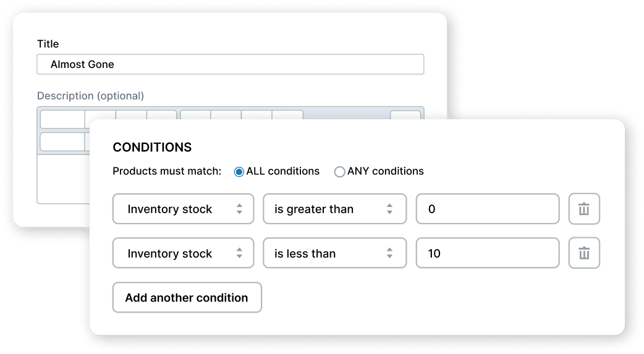644x354 pixels.
Task: Expand second row's Inventory stock dropdown
Action: tap(183, 253)
